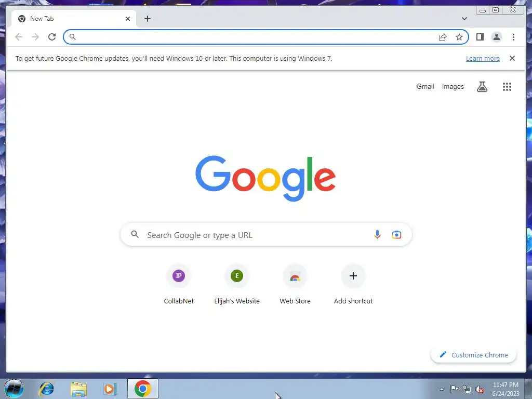Viewport: 532px width, 399px height.
Task: Open Customize Chrome
Action: [473, 355]
